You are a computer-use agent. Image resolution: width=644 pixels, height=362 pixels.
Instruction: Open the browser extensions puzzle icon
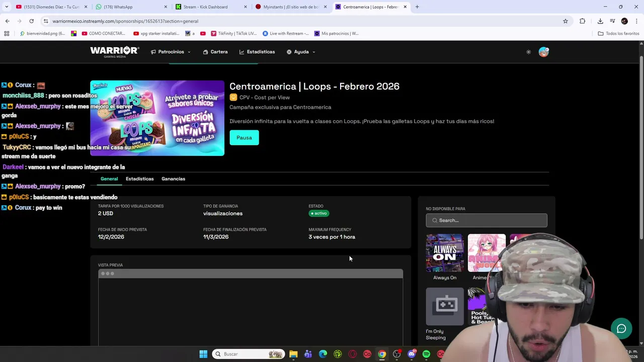[583, 21]
